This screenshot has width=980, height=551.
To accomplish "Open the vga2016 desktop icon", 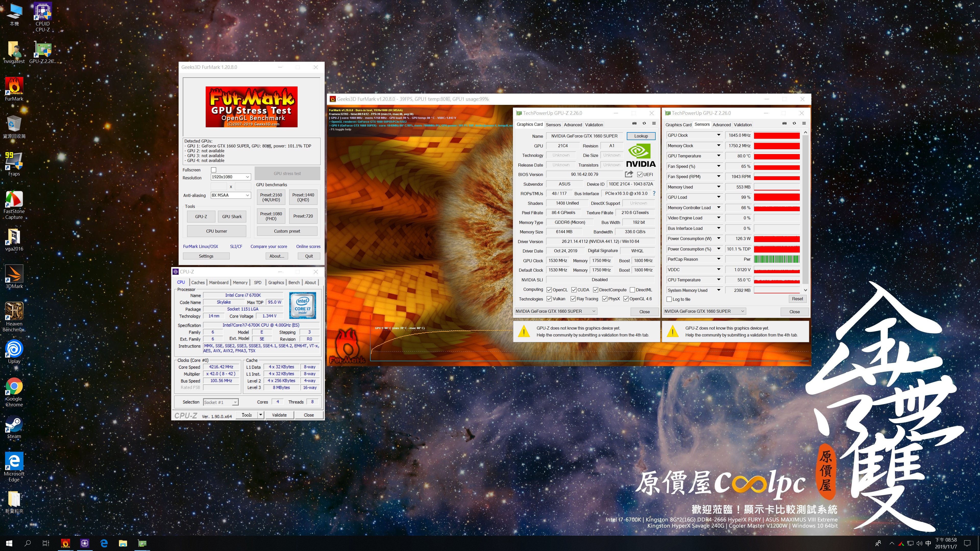I will 14,240.
